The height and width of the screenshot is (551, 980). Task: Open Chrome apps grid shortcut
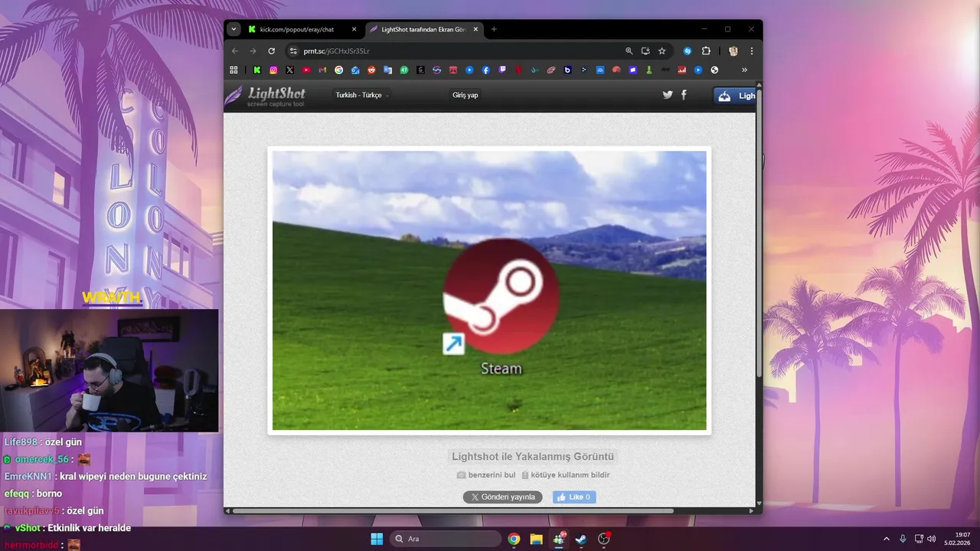click(x=234, y=70)
